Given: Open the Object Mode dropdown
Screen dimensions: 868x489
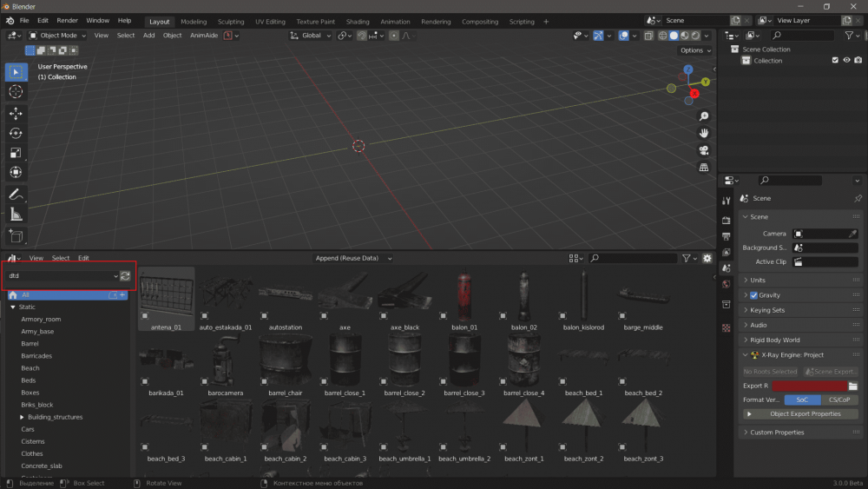Looking at the screenshot, I should pyautogui.click(x=58, y=36).
